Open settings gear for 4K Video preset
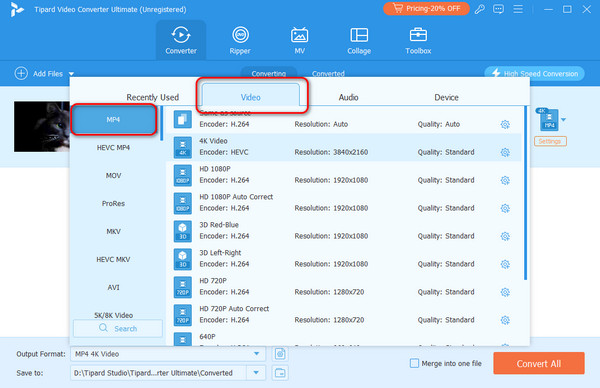This screenshot has width=600, height=388. tap(505, 152)
